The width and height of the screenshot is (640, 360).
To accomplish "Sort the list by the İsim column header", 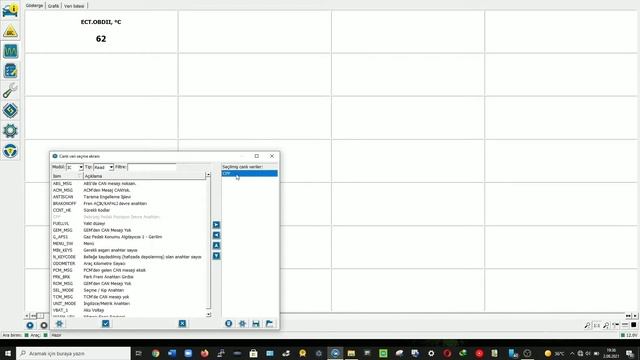I will (67, 176).
